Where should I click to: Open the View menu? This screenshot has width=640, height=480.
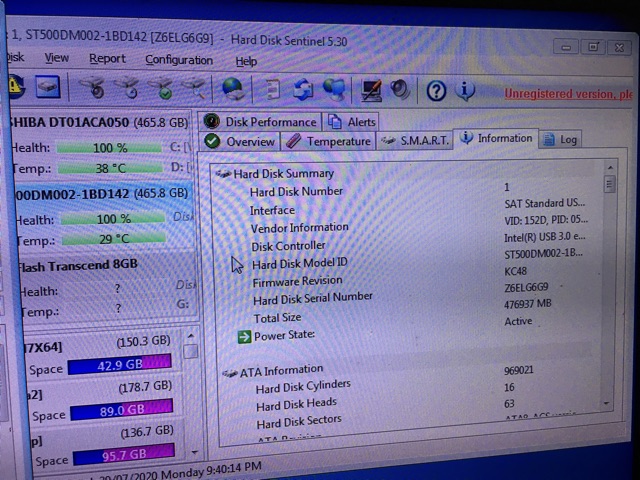(56, 58)
